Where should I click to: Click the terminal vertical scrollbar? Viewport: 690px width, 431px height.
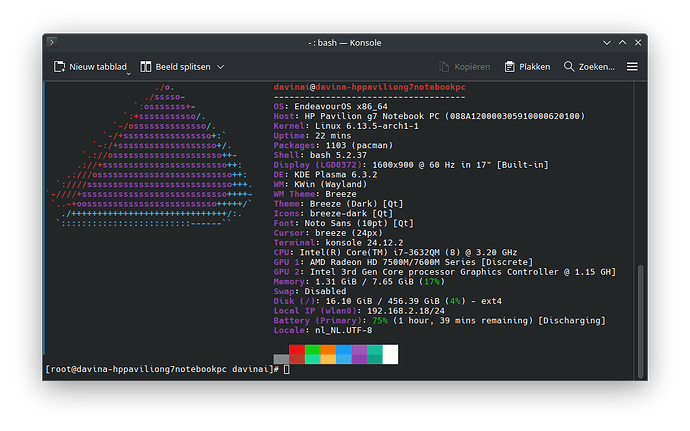point(641,320)
